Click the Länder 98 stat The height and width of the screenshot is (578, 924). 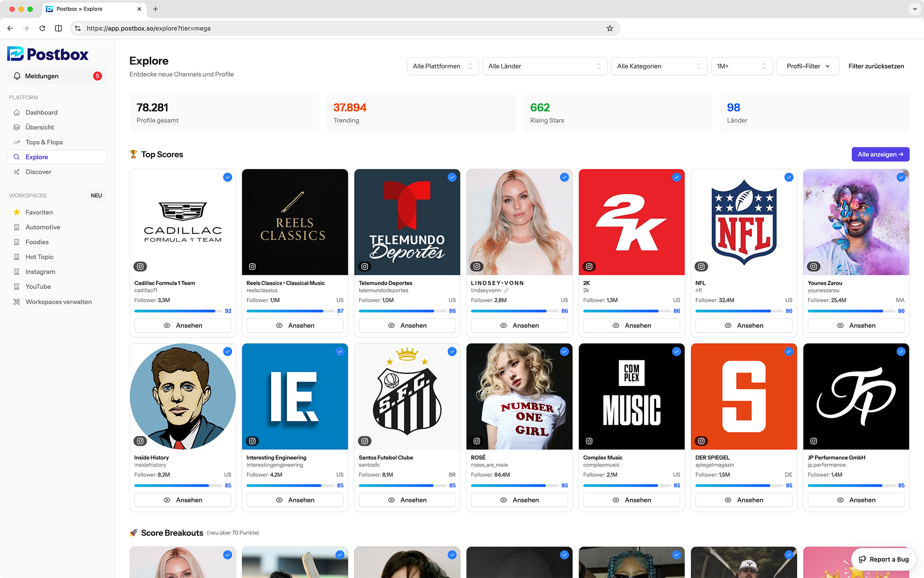click(x=814, y=113)
